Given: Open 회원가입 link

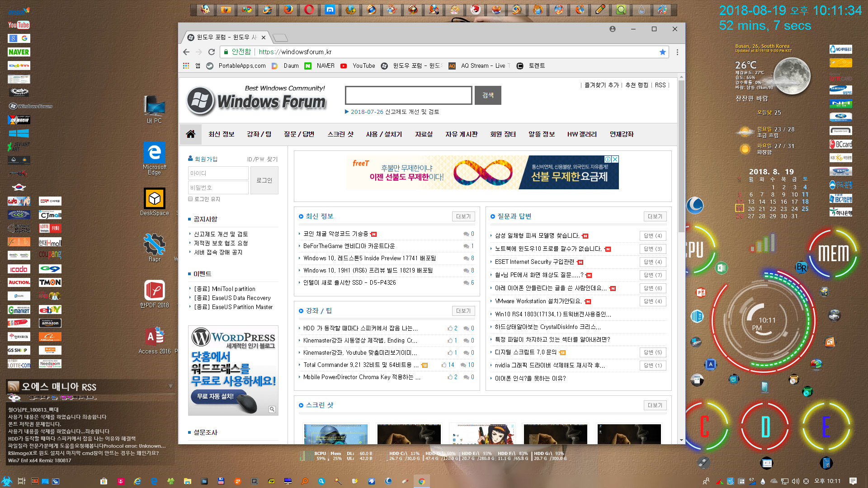Looking at the screenshot, I should 206,159.
